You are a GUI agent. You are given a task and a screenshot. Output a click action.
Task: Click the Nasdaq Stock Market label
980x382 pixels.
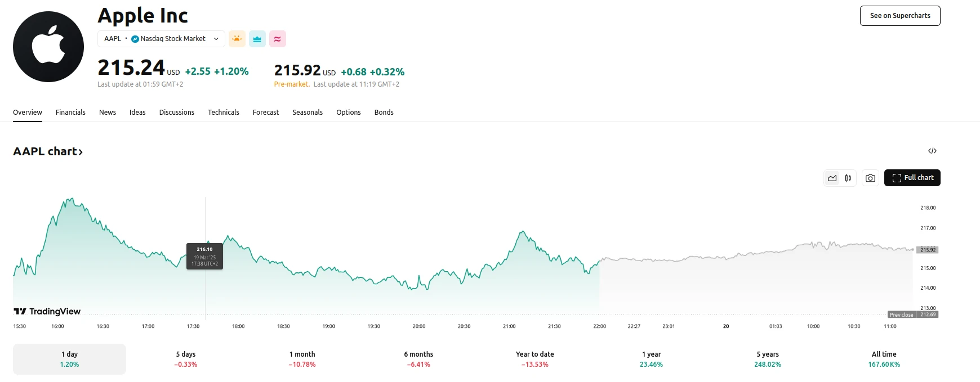pos(173,38)
